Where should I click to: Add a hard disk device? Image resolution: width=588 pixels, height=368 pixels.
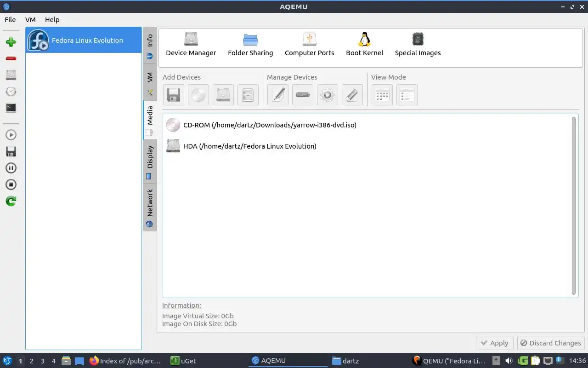click(x=223, y=95)
